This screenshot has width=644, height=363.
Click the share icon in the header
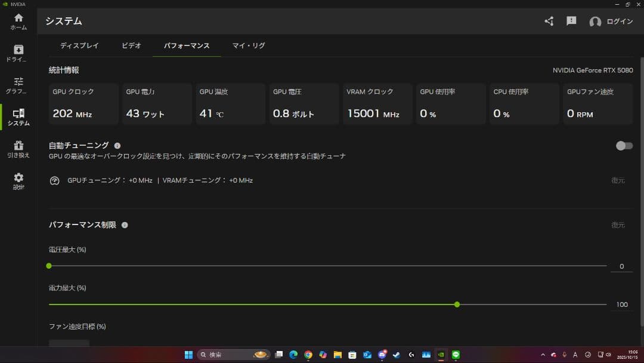click(x=549, y=20)
